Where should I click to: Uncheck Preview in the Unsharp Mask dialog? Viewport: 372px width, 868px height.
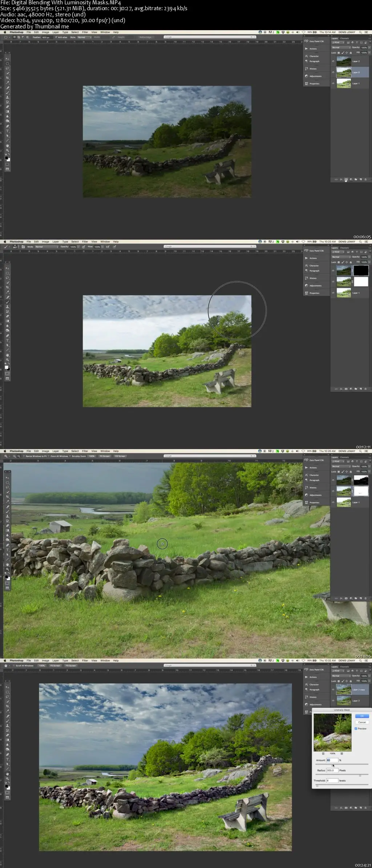click(x=356, y=728)
